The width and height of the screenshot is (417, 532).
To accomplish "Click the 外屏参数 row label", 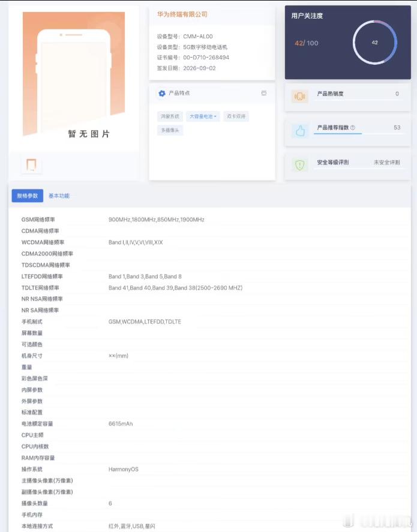I will pos(32,401).
